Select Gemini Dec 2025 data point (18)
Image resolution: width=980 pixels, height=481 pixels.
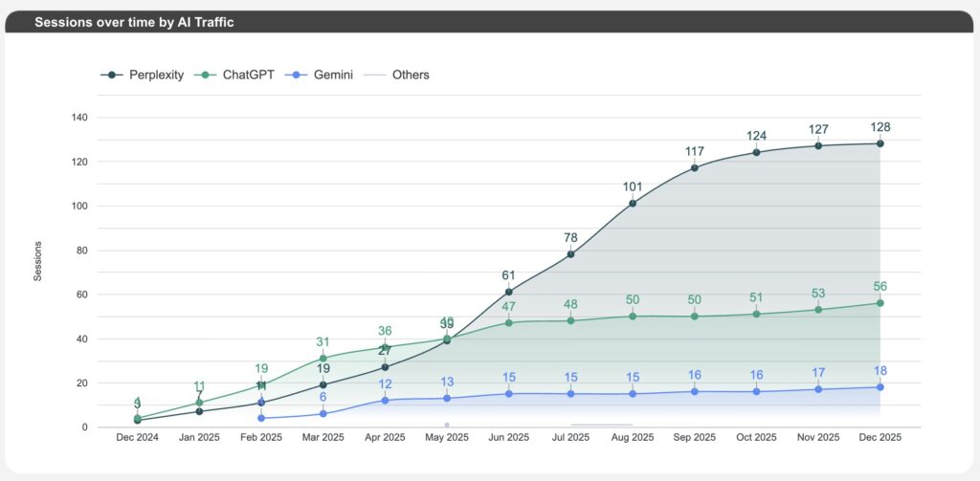pyautogui.click(x=880, y=387)
